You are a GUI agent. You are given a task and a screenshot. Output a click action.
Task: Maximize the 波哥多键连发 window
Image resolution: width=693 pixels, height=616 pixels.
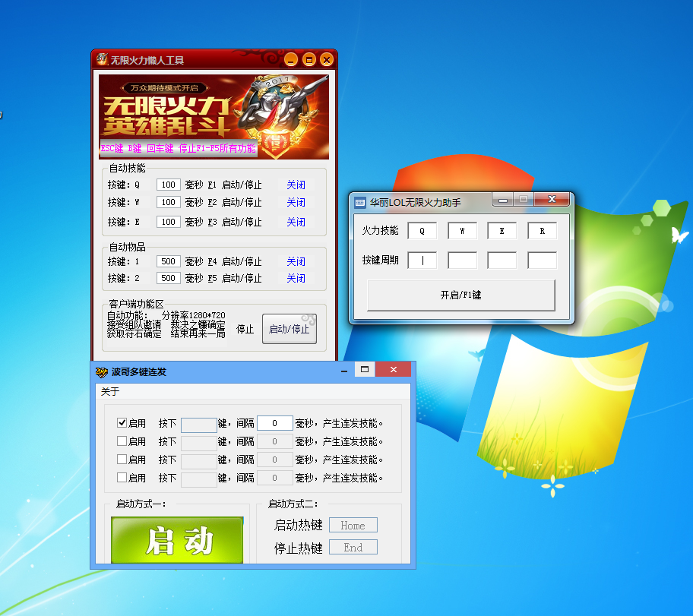point(365,369)
